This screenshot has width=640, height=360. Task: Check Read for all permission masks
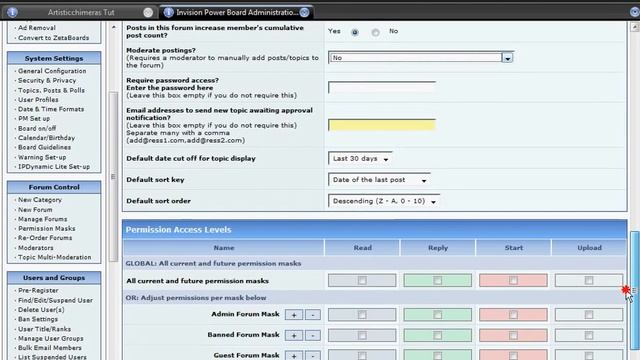362,280
